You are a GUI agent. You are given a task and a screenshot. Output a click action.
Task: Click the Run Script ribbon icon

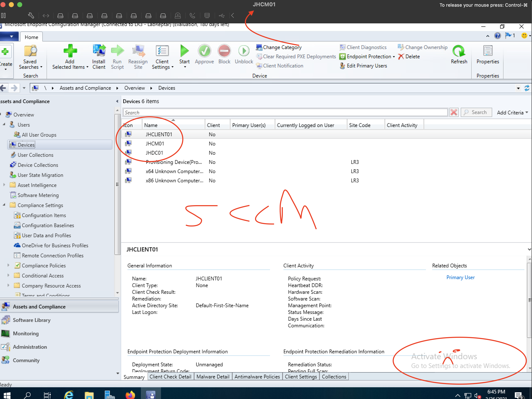coord(117,51)
